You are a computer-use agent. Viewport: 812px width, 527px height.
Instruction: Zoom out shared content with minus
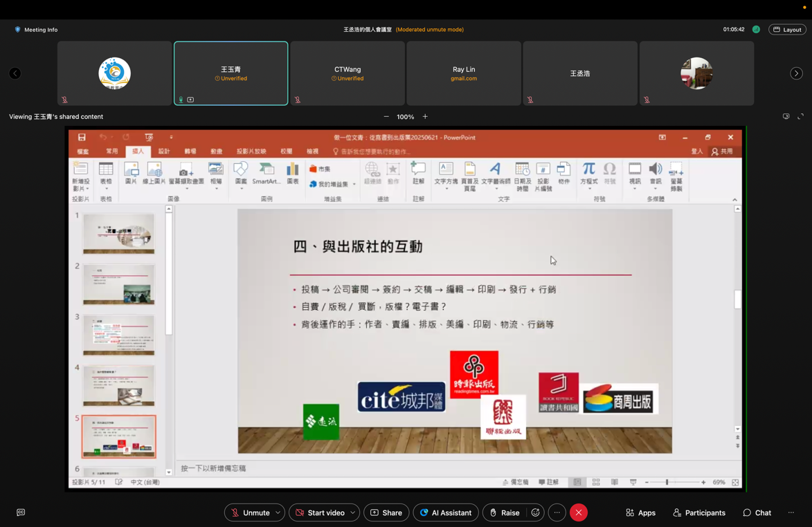(386, 117)
